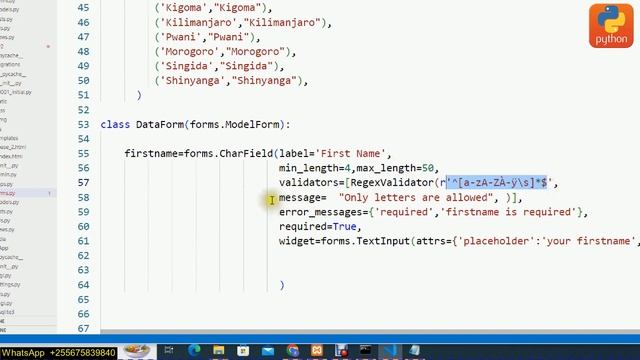Click 'forms.TextInput' on line 61
Viewport: 640px width, 360px height.
coord(365,241)
